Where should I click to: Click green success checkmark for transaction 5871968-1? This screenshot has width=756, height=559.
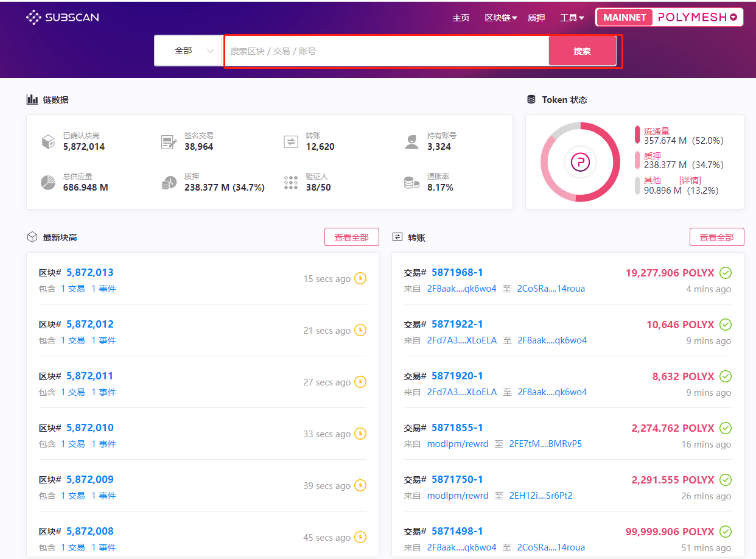726,273
